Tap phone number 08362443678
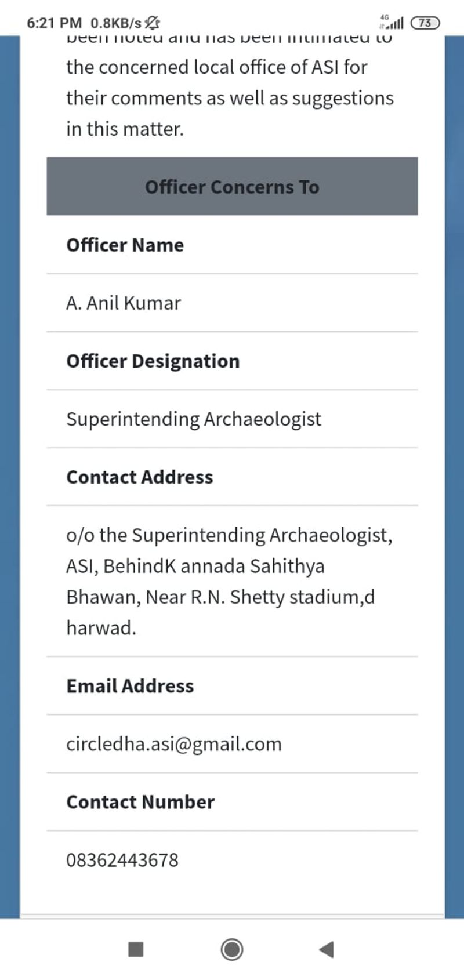 (122, 859)
